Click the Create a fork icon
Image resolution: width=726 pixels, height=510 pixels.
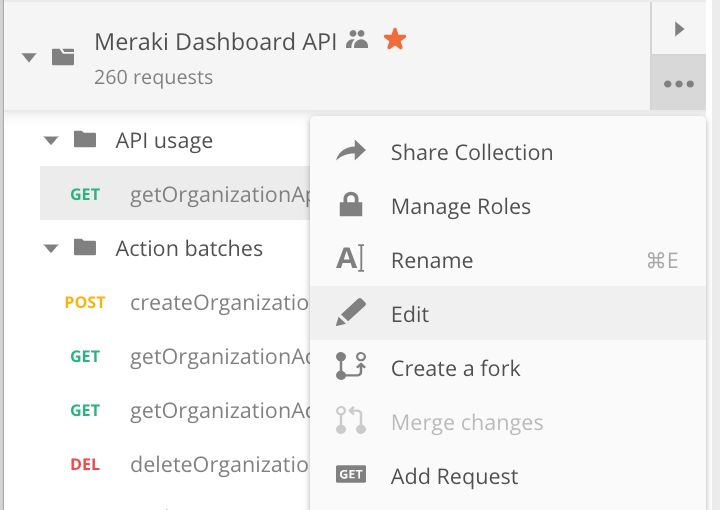pyautogui.click(x=350, y=366)
